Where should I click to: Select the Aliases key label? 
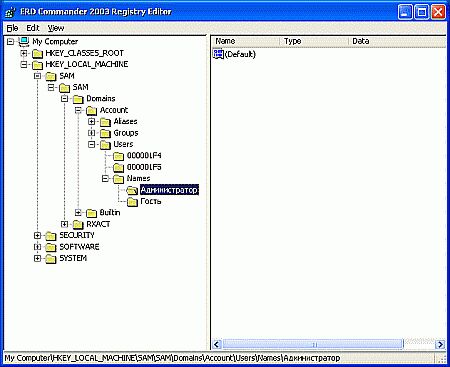pyautogui.click(x=125, y=121)
